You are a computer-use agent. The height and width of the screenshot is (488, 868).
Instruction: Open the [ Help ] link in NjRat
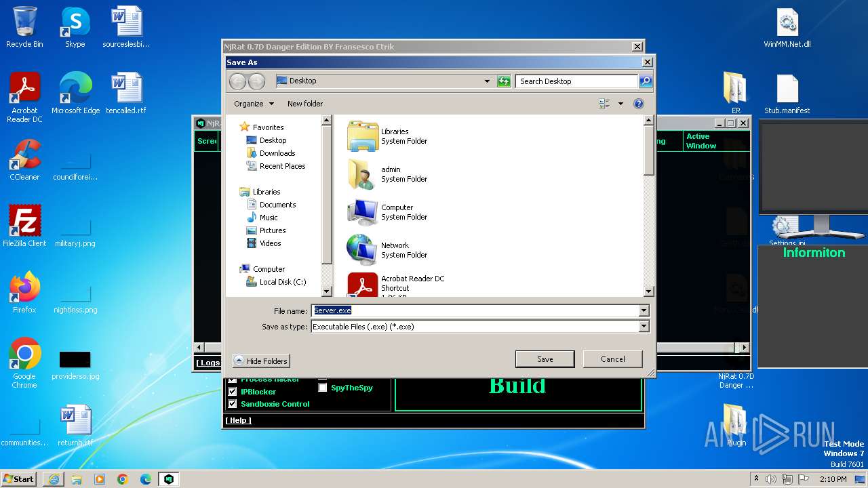[238, 420]
